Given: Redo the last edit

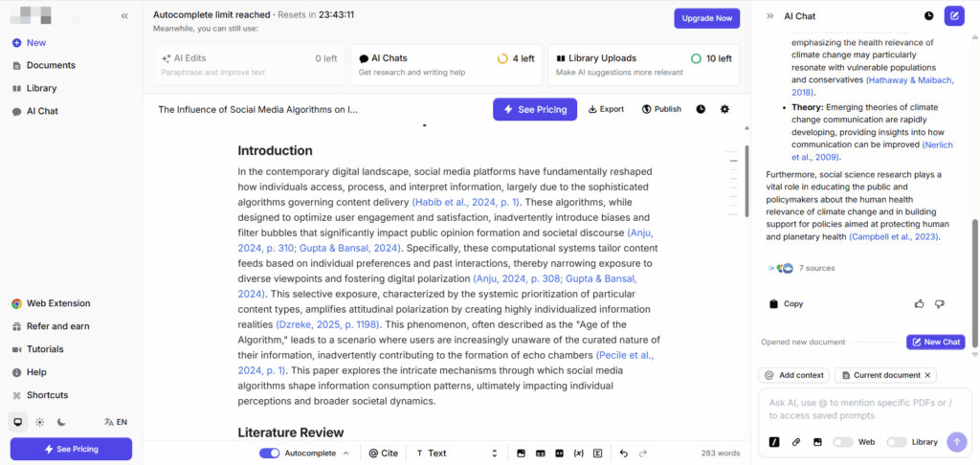Looking at the screenshot, I should (643, 454).
